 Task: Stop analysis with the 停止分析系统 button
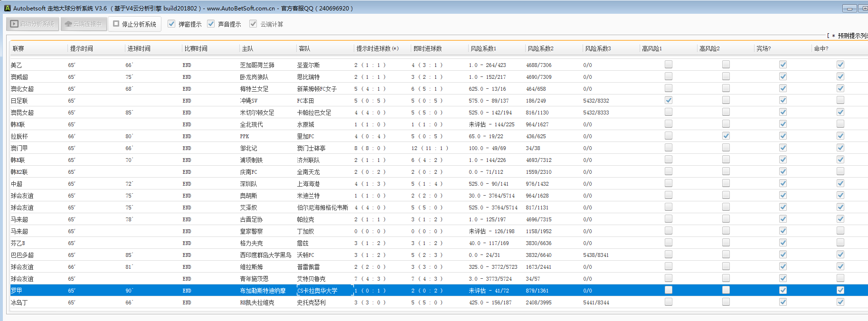[135, 24]
